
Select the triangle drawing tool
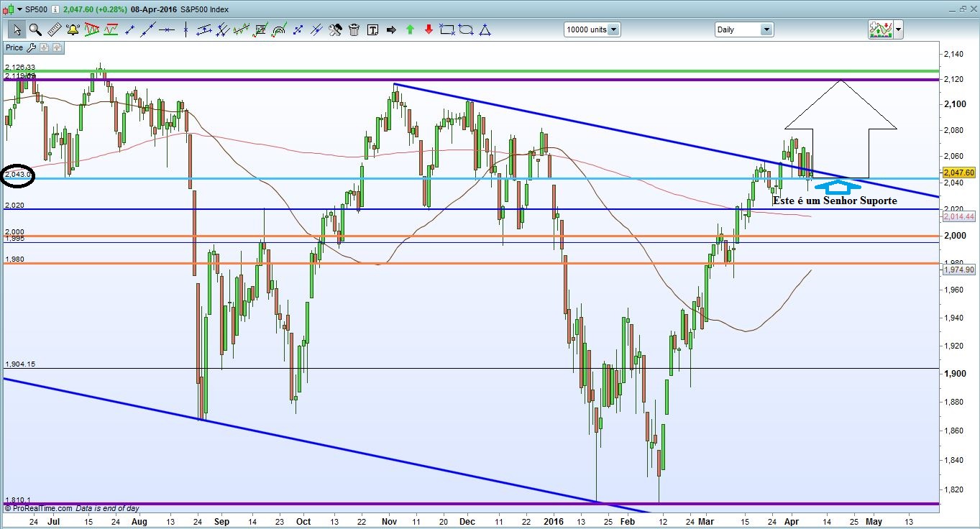click(485, 29)
